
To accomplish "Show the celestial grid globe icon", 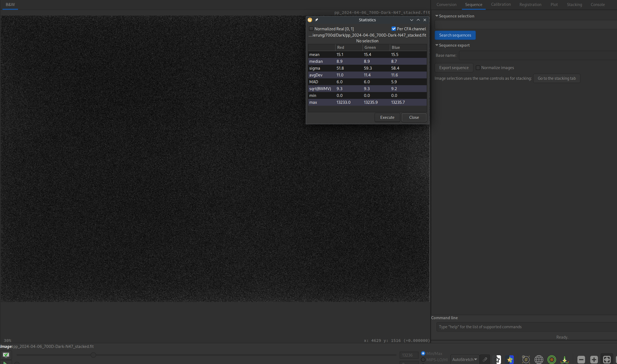I will 539,359.
